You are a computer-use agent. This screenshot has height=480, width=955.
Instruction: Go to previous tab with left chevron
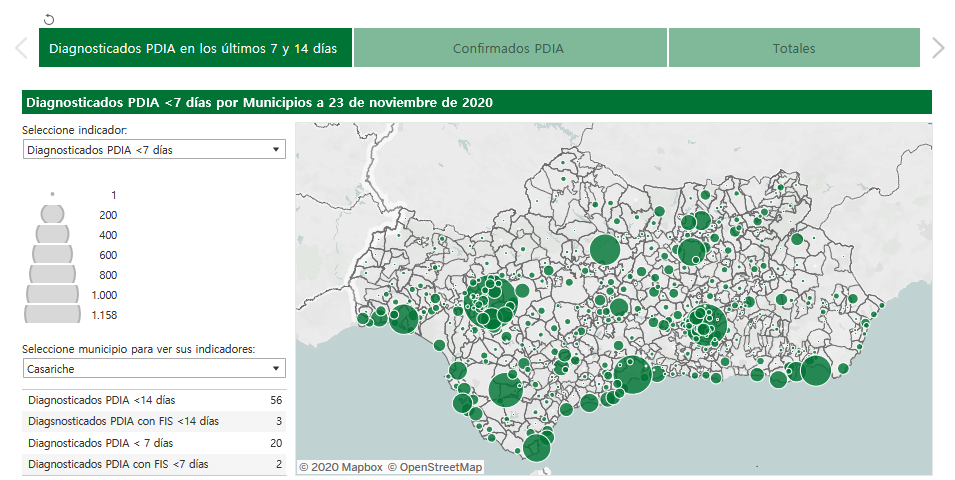click(x=20, y=48)
